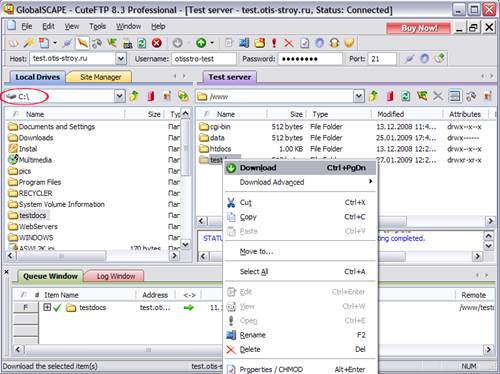Screen dimensions: 500x374
Task: Sort remote list by Attributes column
Action: coord(465,114)
